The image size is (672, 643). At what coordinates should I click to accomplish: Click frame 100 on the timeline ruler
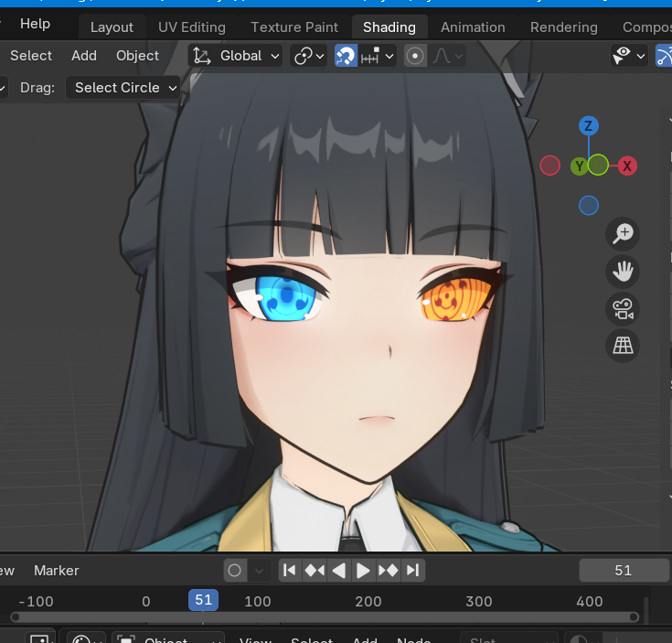point(257,602)
